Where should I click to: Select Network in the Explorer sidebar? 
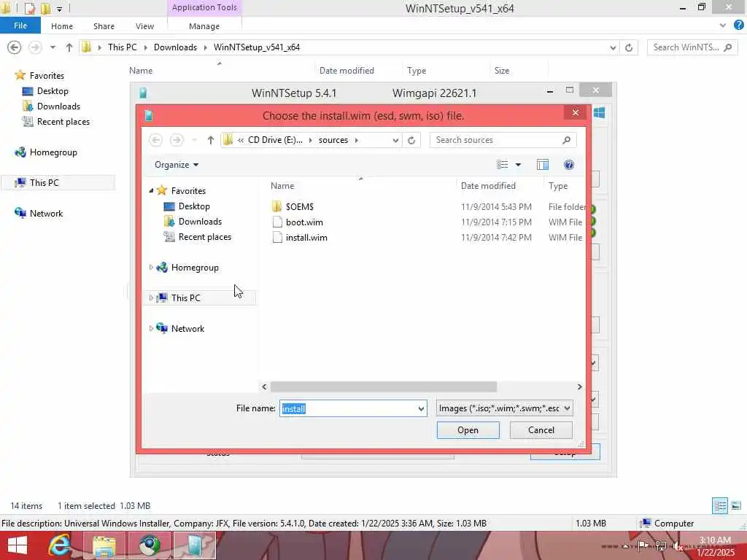[x=46, y=214]
